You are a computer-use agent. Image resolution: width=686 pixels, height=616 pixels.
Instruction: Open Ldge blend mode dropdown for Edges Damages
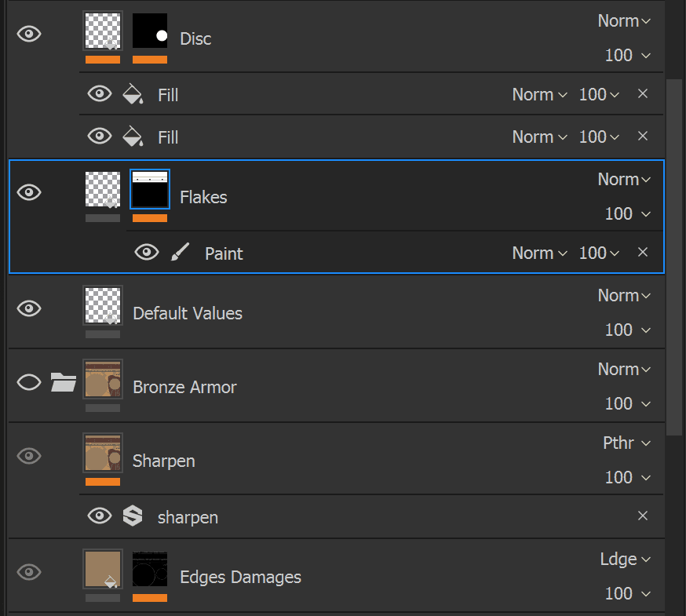[x=626, y=560]
